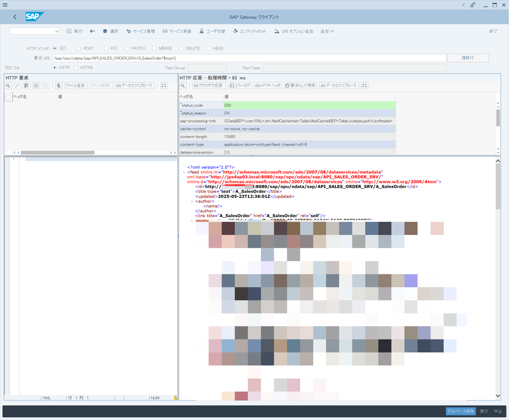Collapse the author node in the XML response
Screen dimensions: 509x420
pos(192,201)
